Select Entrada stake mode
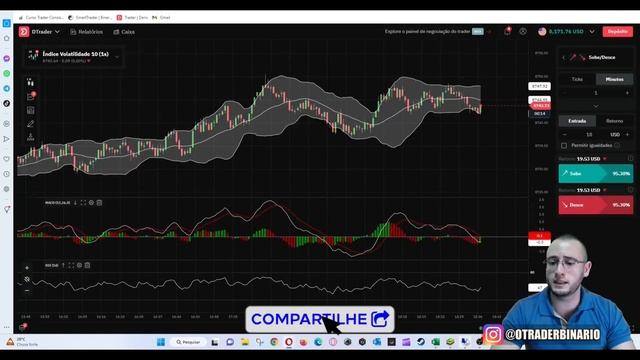Viewport: 640px width, 360px height. point(577,121)
